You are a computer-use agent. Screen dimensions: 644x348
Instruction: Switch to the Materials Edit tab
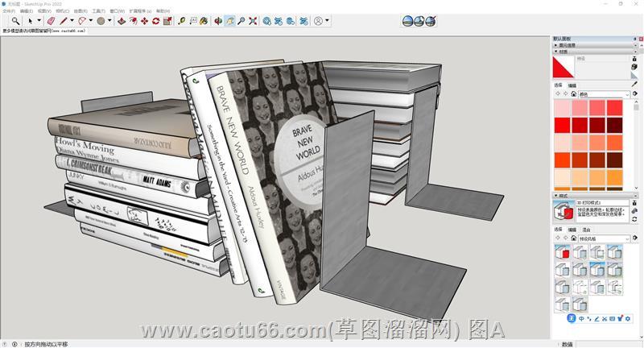tap(572, 85)
